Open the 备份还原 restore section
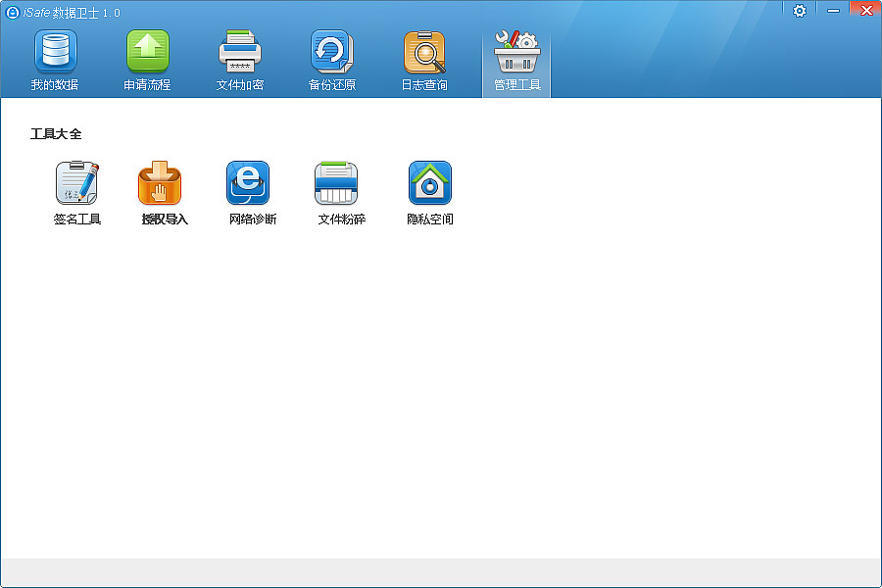This screenshot has width=882, height=588. pos(332,61)
